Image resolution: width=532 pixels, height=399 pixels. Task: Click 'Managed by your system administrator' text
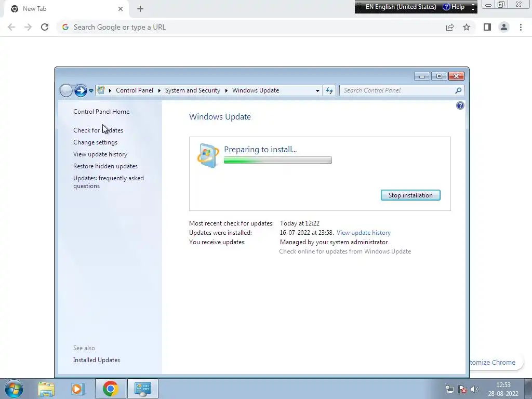pyautogui.click(x=334, y=242)
